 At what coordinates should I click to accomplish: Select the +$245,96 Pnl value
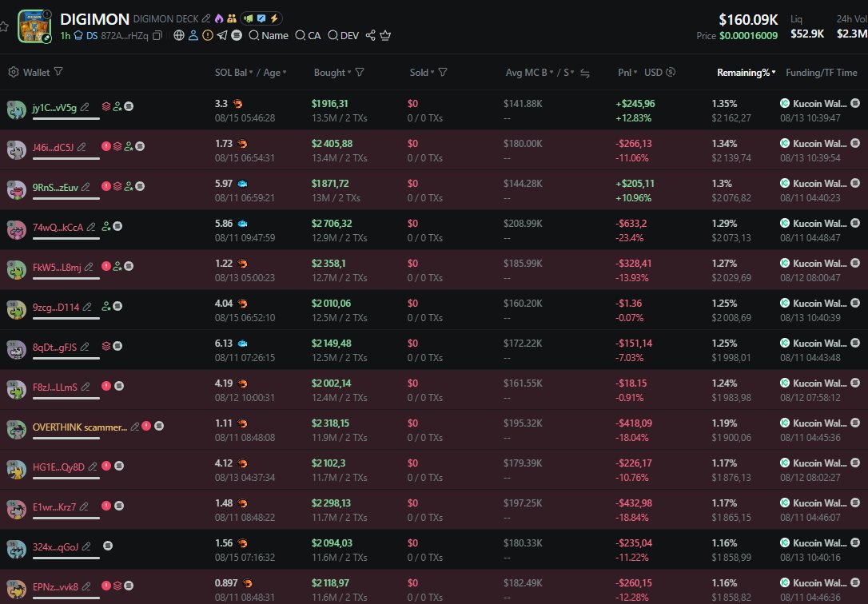pyautogui.click(x=635, y=103)
